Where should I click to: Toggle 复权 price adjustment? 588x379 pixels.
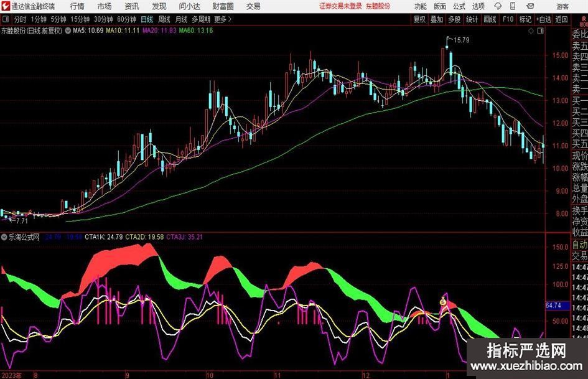pos(420,19)
